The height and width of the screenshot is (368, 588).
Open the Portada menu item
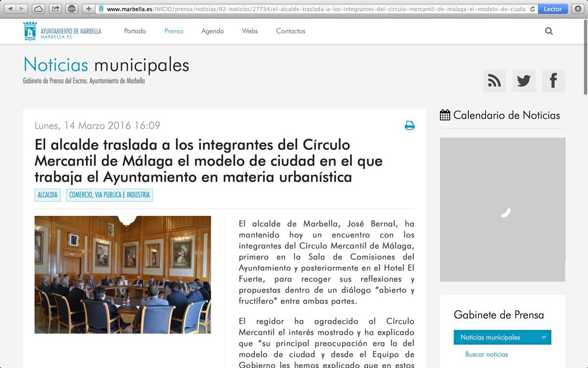pos(135,31)
